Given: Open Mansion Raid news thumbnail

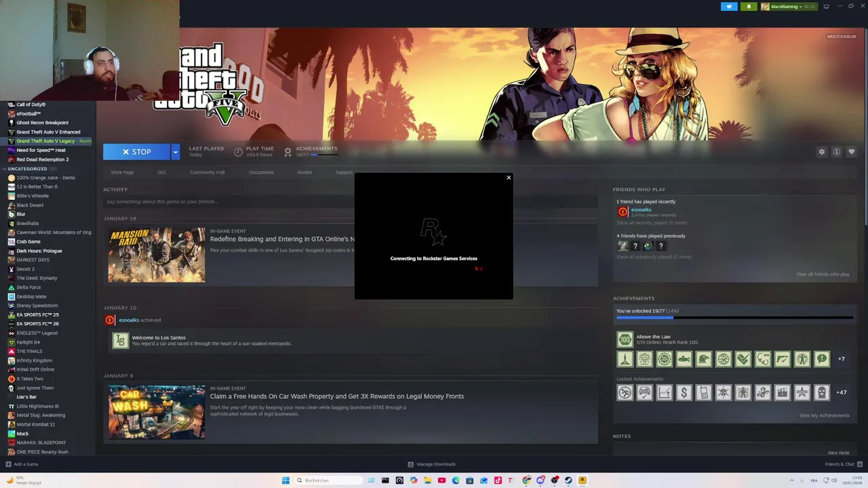Looking at the screenshot, I should (x=157, y=255).
